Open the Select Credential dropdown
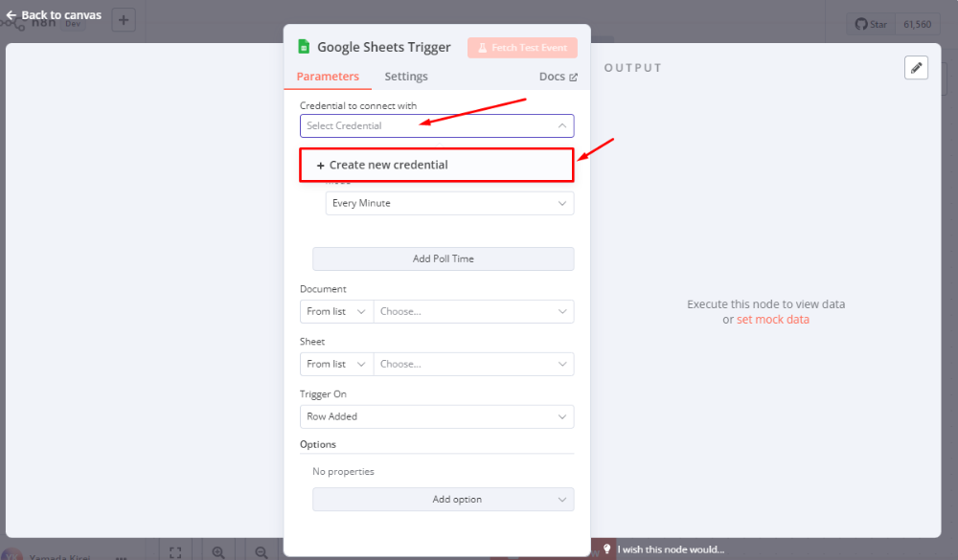 437,125
